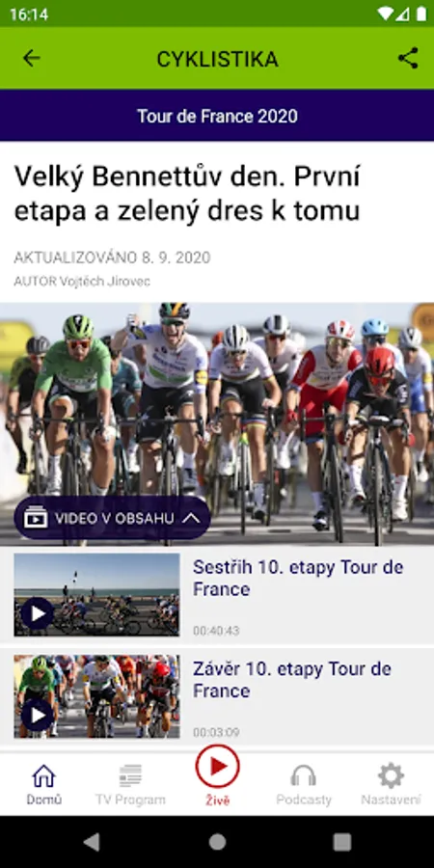
Task: Open Tour de France 2020 banner
Action: (x=217, y=116)
